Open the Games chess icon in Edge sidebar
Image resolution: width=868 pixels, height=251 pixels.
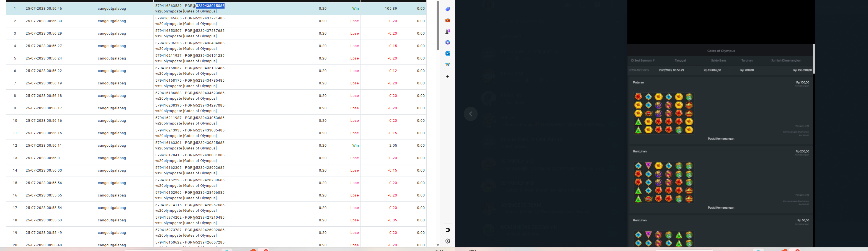click(x=447, y=31)
